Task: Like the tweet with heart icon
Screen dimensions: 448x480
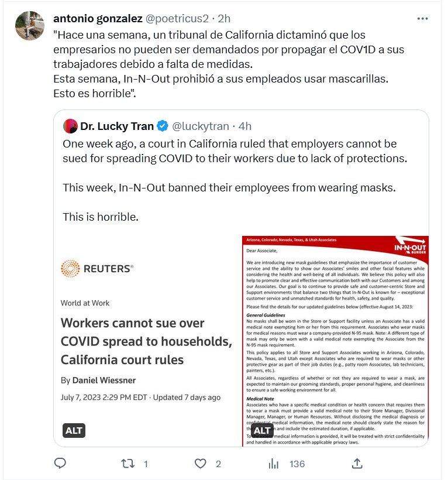Action: coord(201,464)
